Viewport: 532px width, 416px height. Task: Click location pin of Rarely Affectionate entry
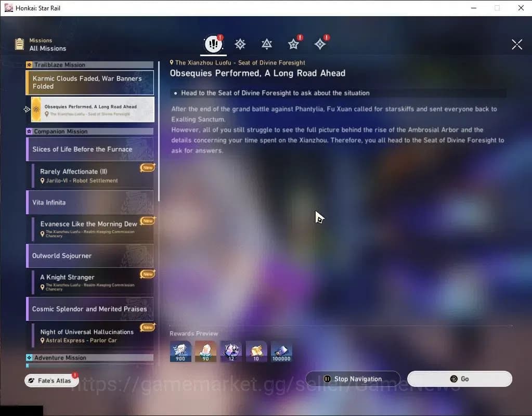(x=43, y=181)
